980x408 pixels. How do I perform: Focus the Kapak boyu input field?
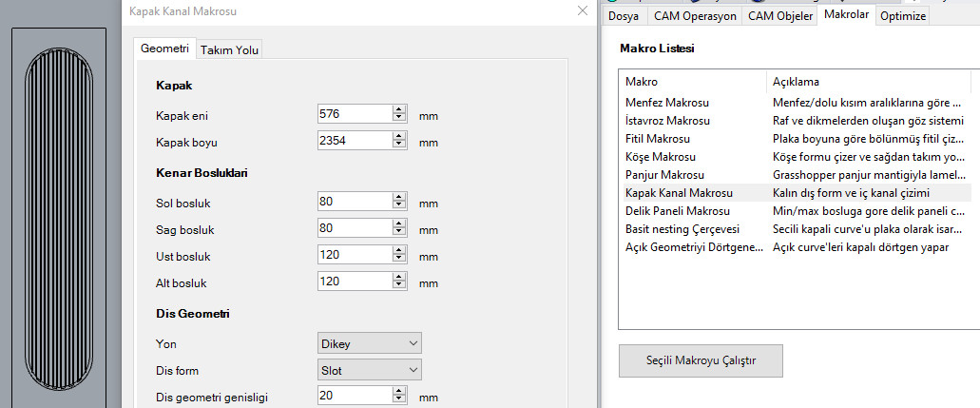[355, 140]
